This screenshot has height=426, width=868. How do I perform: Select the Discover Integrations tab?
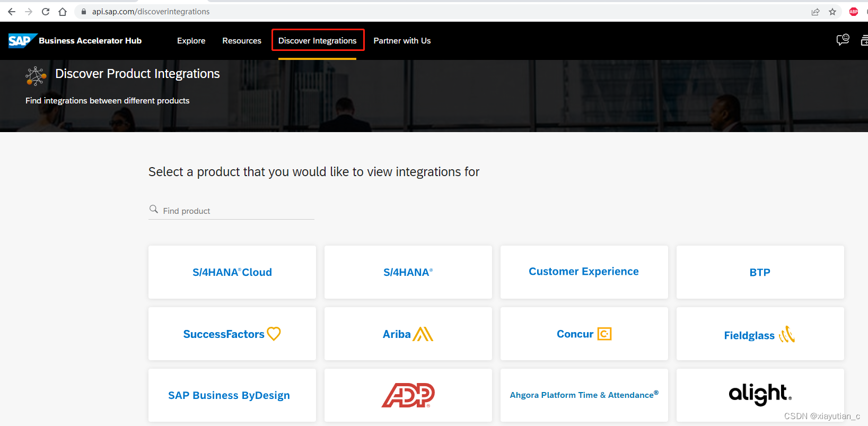pyautogui.click(x=318, y=41)
